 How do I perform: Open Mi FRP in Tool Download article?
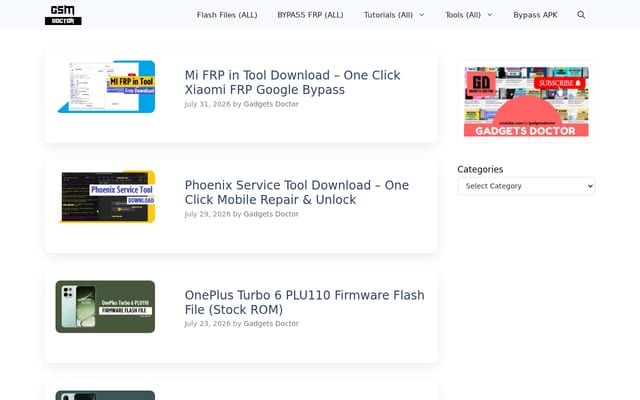pos(292,82)
